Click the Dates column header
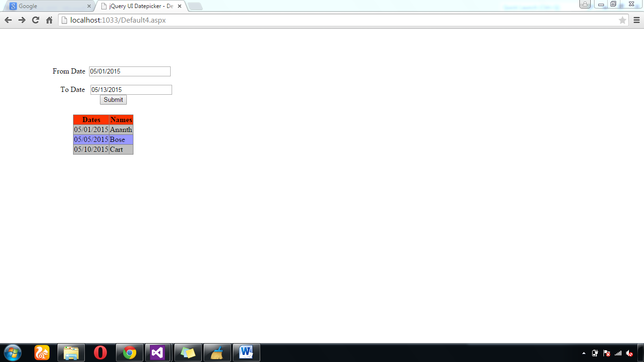 pyautogui.click(x=91, y=120)
